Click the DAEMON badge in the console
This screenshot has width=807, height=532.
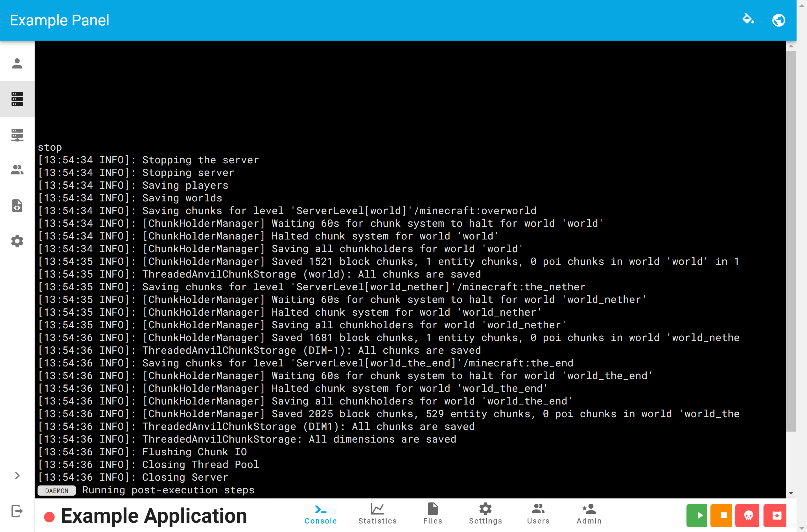tap(56, 491)
